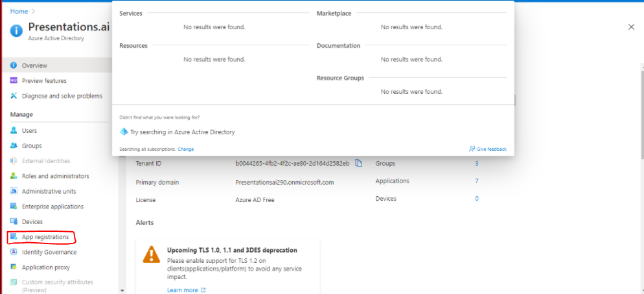Screen dimensions: 644x294
Task: Click the Give feedback person icon
Action: [x=472, y=149]
